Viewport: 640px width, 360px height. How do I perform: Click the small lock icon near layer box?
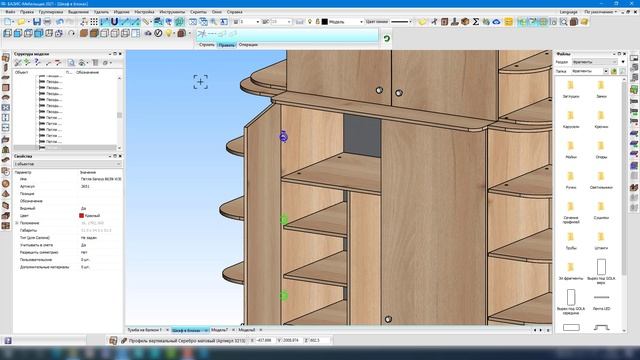(318, 21)
